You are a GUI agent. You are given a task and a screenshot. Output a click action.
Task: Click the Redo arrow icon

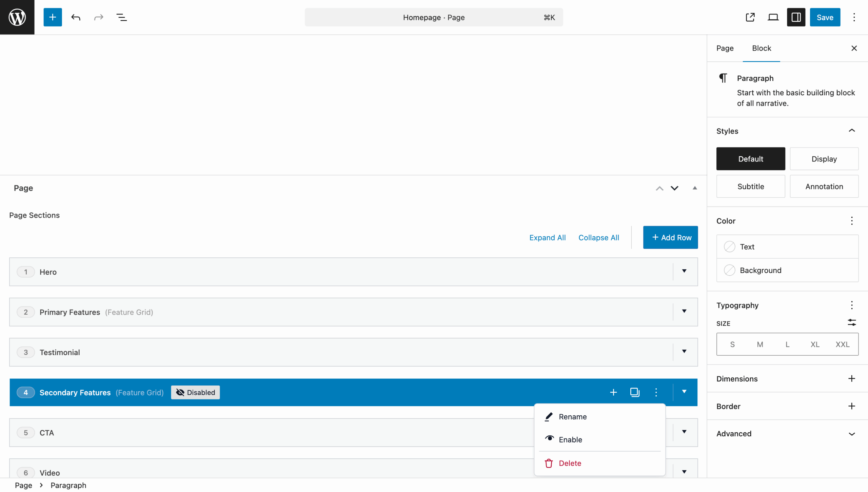point(98,17)
